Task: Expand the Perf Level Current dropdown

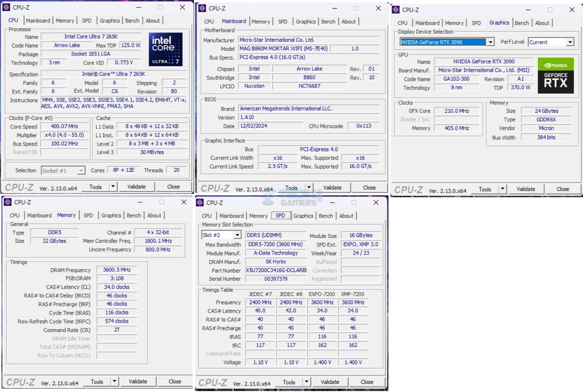Action: pyautogui.click(x=570, y=42)
